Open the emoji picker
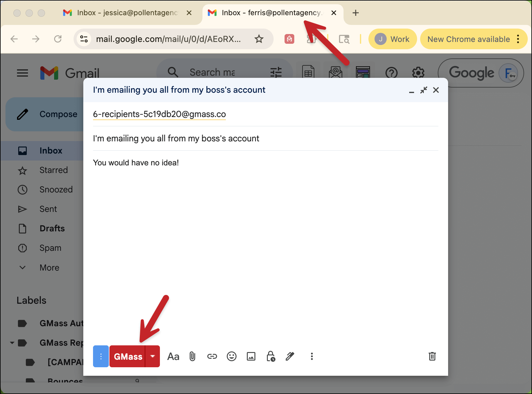Viewport: 532px width, 394px height. coord(231,356)
